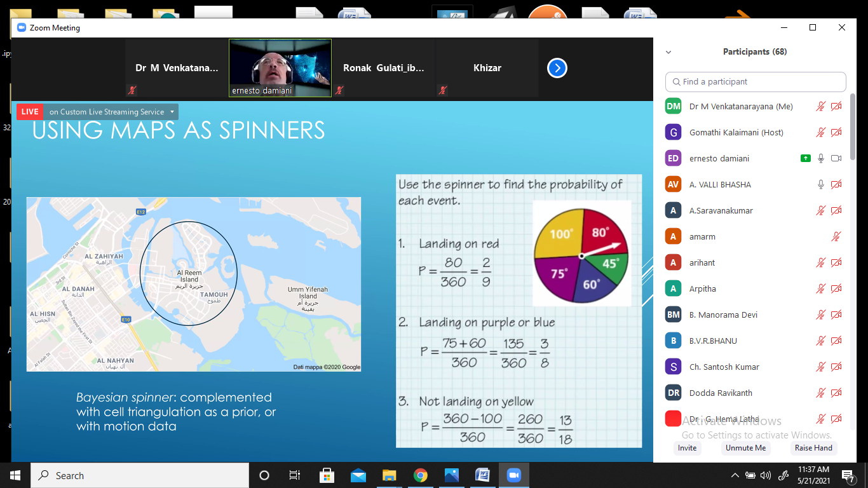Select ernesto damiani's video thumbnail
868x488 pixels.
tap(280, 68)
